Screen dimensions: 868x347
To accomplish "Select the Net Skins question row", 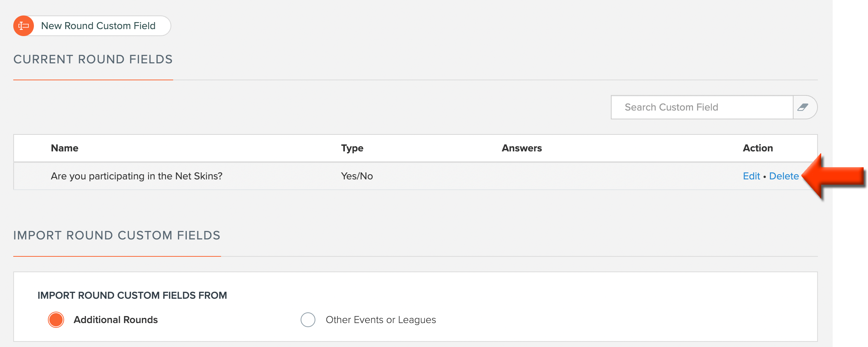I will (x=137, y=176).
